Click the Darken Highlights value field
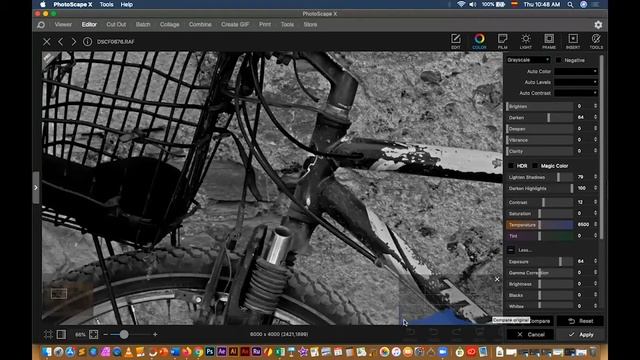 (582, 188)
